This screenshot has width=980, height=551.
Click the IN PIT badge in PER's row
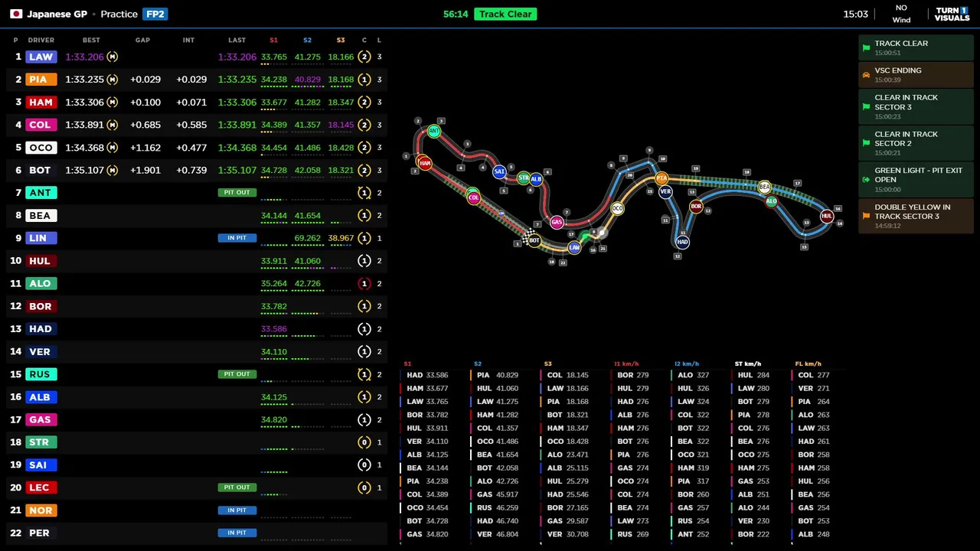(237, 533)
